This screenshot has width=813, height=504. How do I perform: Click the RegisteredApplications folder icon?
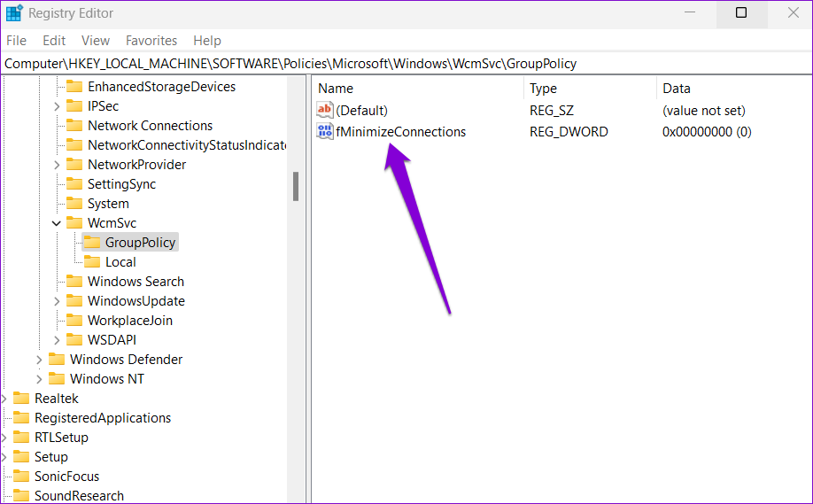click(x=21, y=417)
